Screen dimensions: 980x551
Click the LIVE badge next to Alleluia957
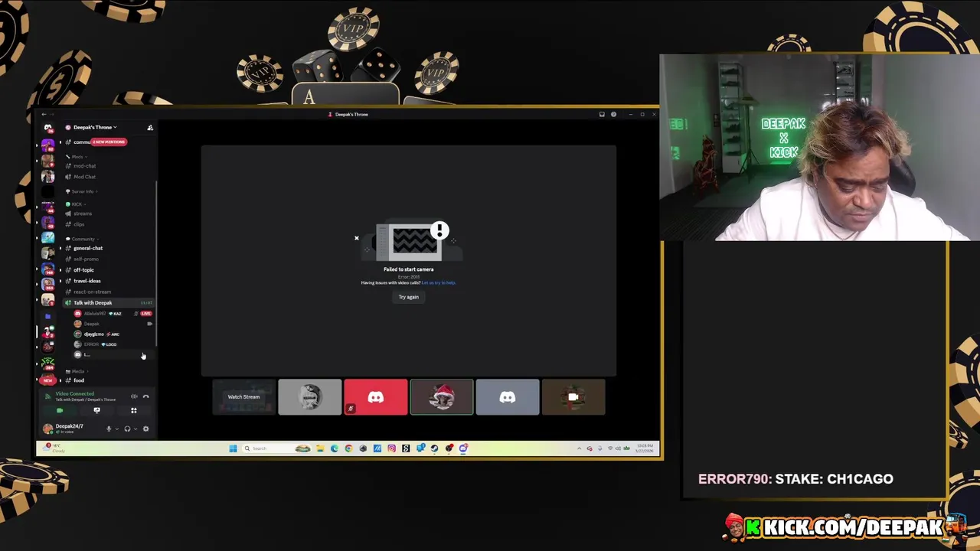145,314
